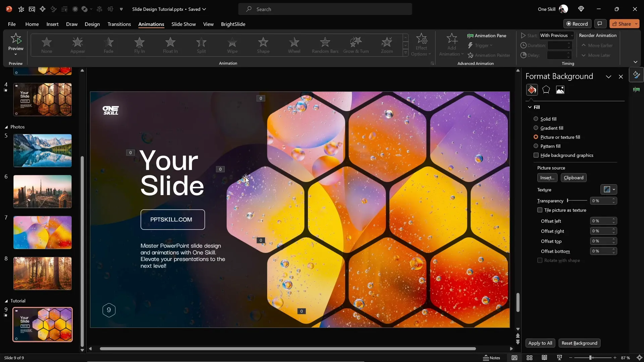This screenshot has width=644, height=362.
Task: Fit slide to current window
Action: tap(639, 358)
